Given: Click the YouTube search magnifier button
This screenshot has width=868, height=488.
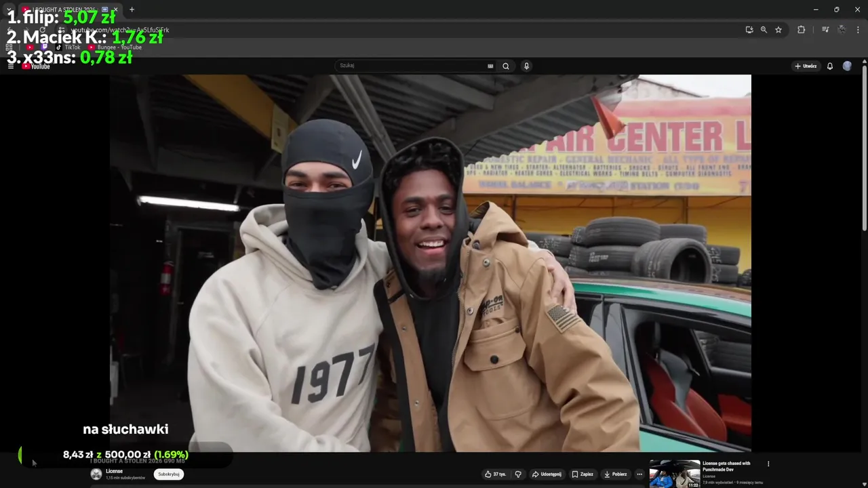Looking at the screenshot, I should pos(505,66).
